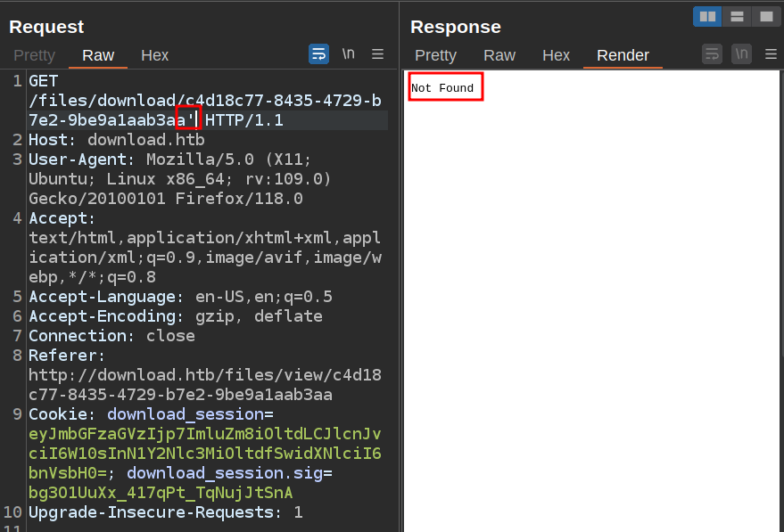
Task: Select side-by-side layout view
Action: pos(707,16)
